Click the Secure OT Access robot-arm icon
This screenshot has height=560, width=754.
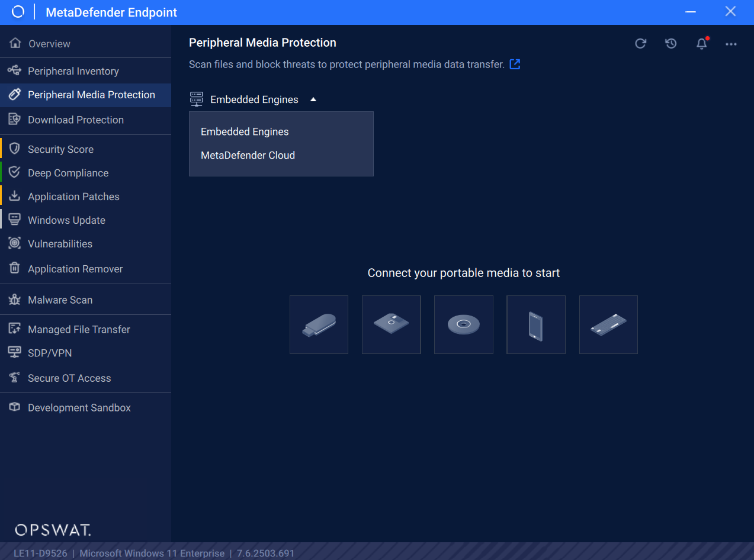(x=15, y=378)
